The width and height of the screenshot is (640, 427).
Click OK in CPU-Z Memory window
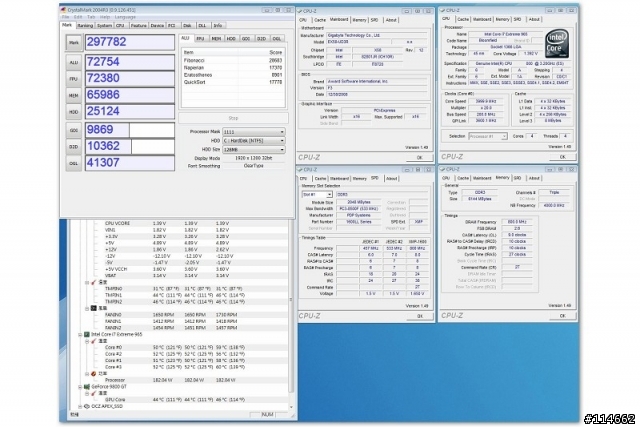pos(562,316)
